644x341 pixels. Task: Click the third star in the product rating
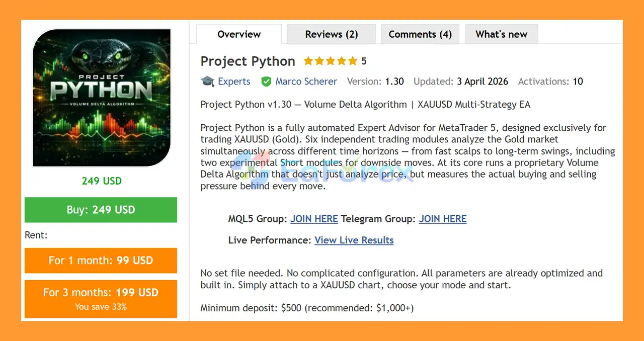pyautogui.click(x=330, y=60)
